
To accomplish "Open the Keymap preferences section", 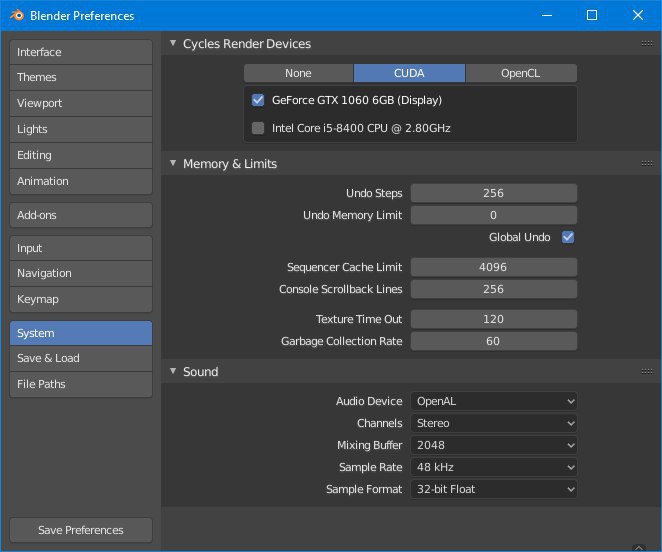I will coord(81,299).
